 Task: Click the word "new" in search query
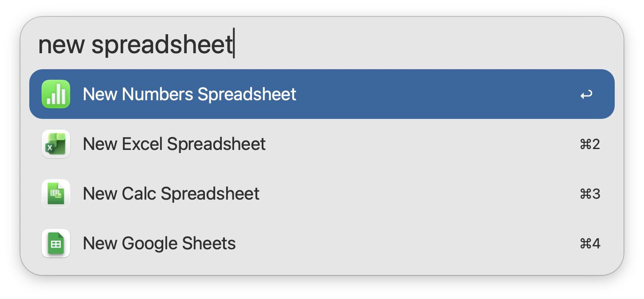(61, 44)
